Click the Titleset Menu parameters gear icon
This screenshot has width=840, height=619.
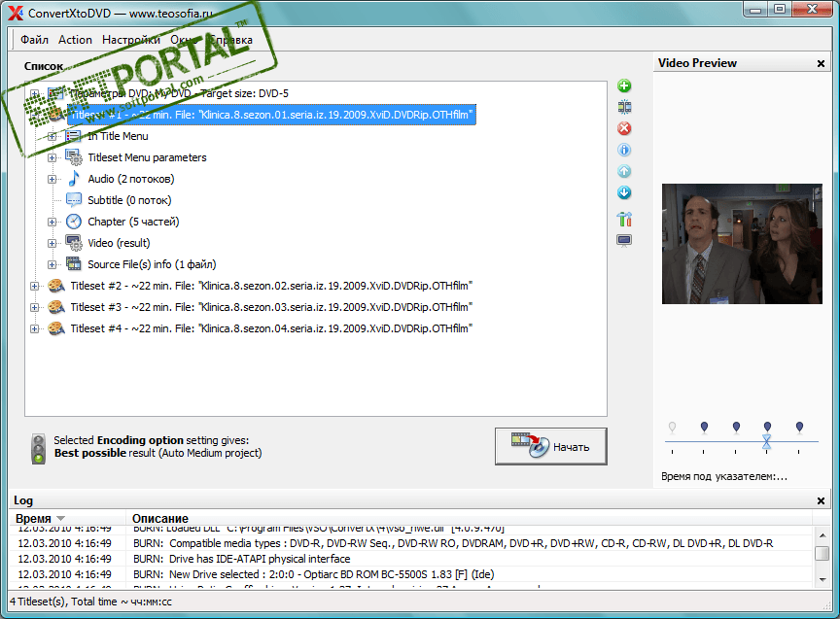point(73,157)
